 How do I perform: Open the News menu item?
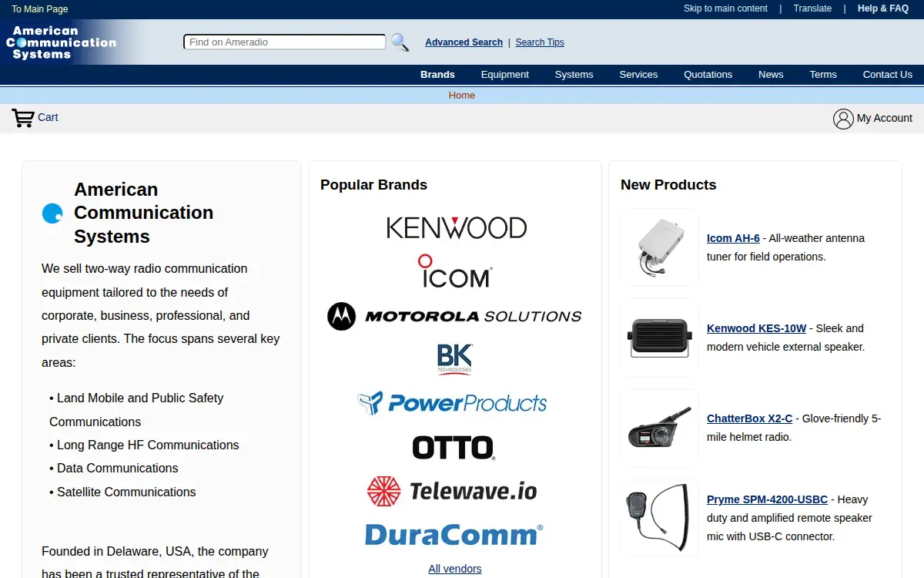pos(771,75)
